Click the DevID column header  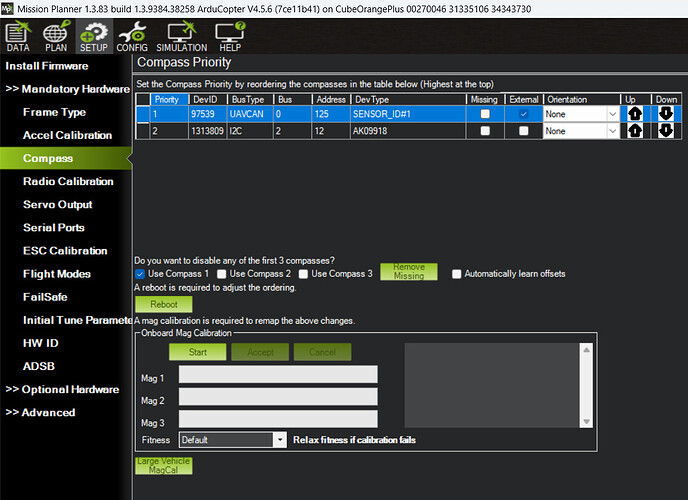coord(208,100)
